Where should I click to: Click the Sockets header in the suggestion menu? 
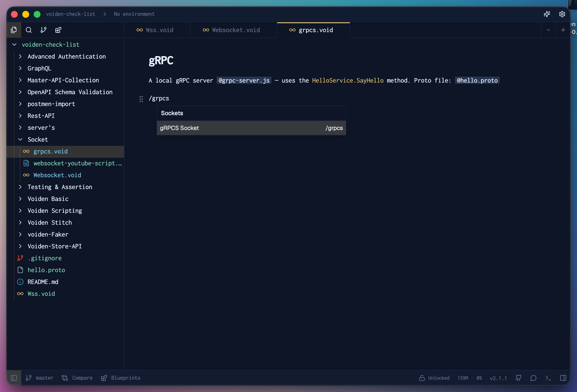click(x=172, y=113)
